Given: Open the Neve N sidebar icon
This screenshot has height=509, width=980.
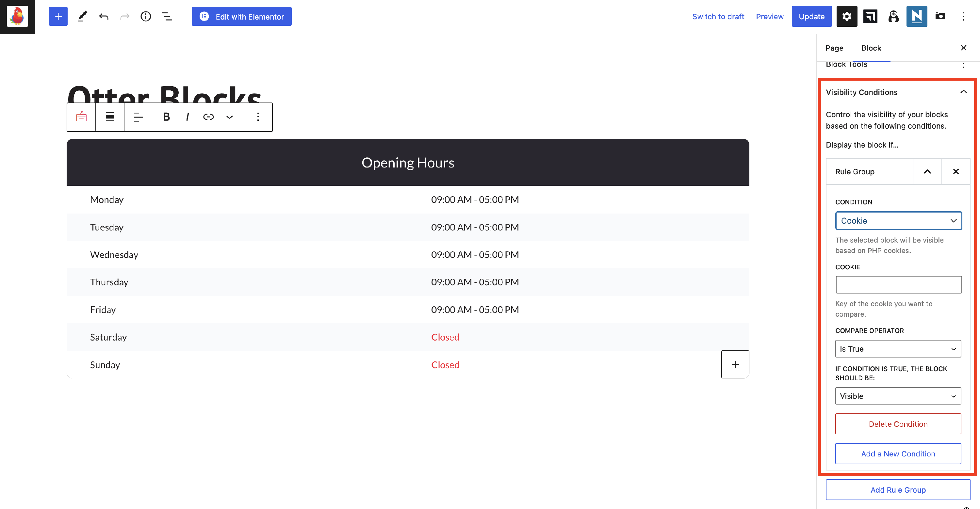Looking at the screenshot, I should coord(917,16).
